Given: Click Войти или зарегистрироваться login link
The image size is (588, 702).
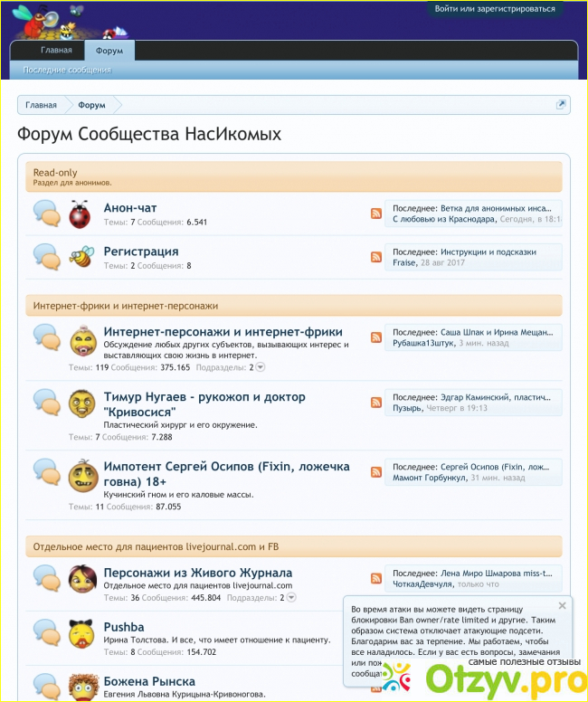Looking at the screenshot, I should [494, 8].
